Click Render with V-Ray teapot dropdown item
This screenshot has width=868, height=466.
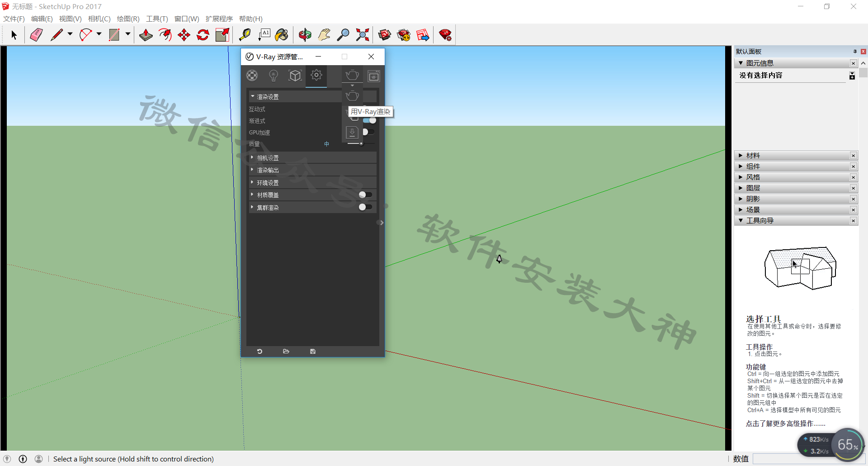(352, 96)
